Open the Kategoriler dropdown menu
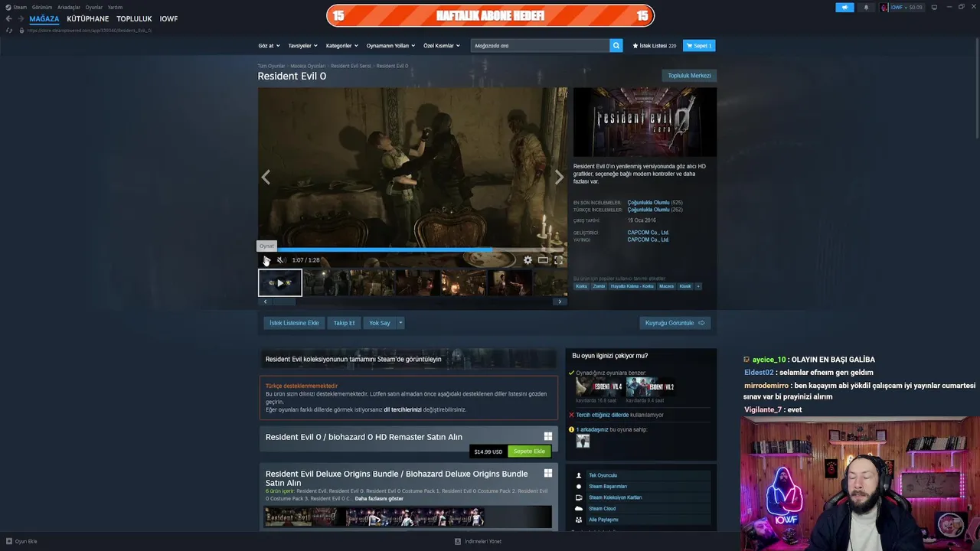 341,46
